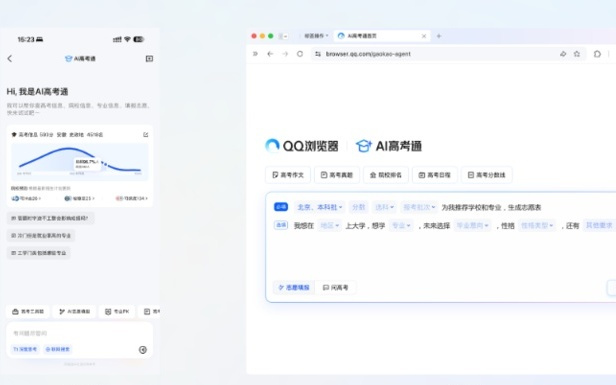Expand the 毕业意向 dropdown
The height and width of the screenshot is (385, 616).
[x=472, y=226]
